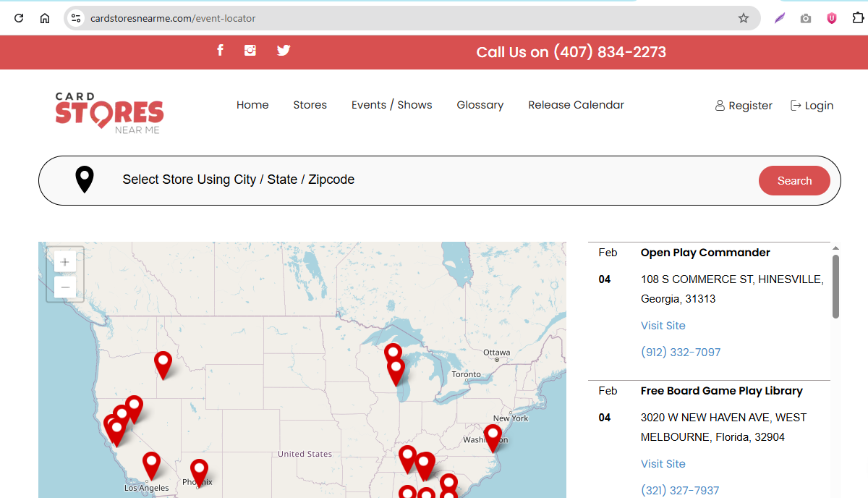The image size is (868, 498).
Task: Open the Instagram icon in the header
Action: [x=250, y=50]
